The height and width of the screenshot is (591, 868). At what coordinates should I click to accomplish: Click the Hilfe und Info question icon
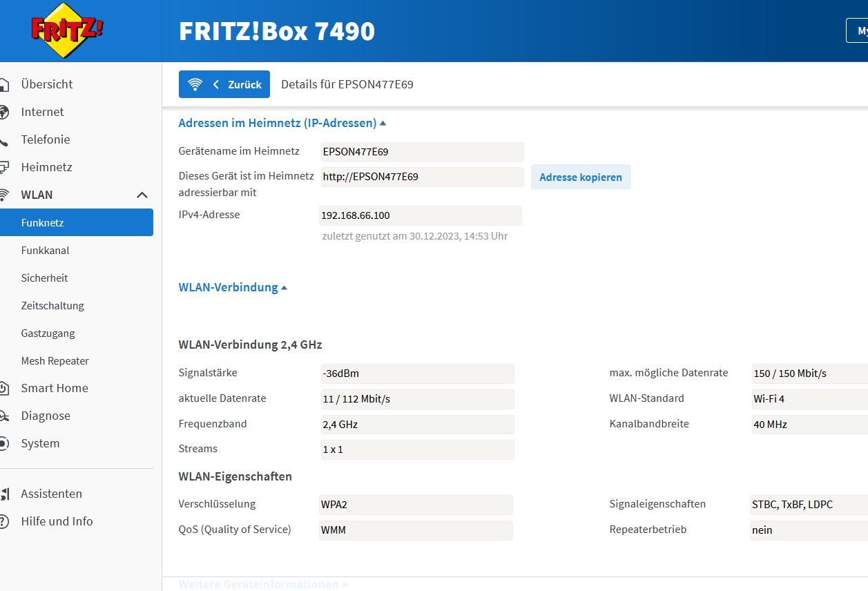coord(3,521)
